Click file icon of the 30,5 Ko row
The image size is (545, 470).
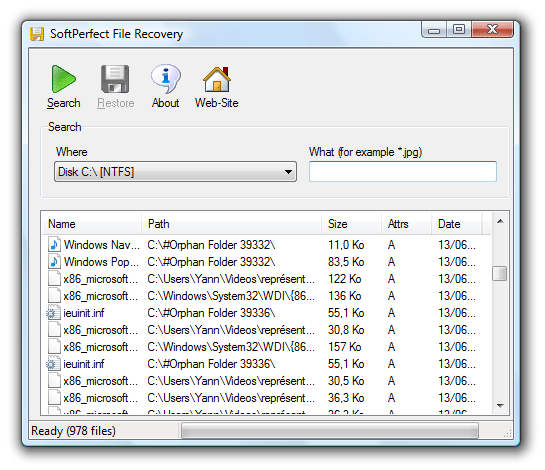pos(54,381)
